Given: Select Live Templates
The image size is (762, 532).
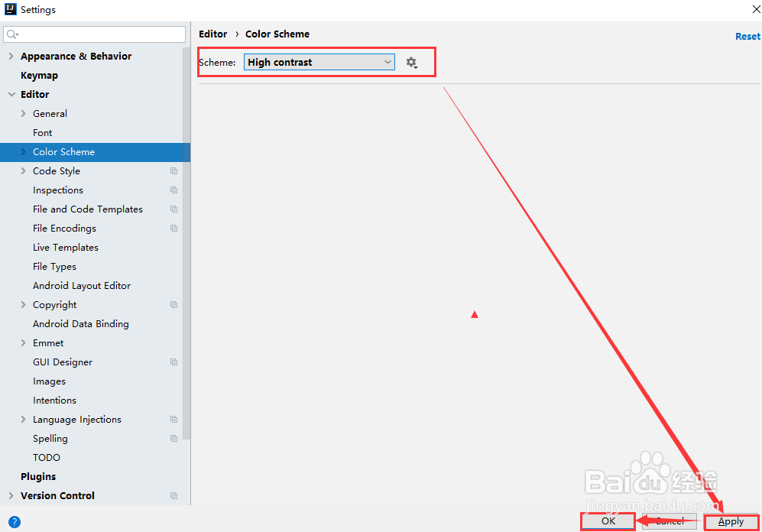Looking at the screenshot, I should [66, 248].
